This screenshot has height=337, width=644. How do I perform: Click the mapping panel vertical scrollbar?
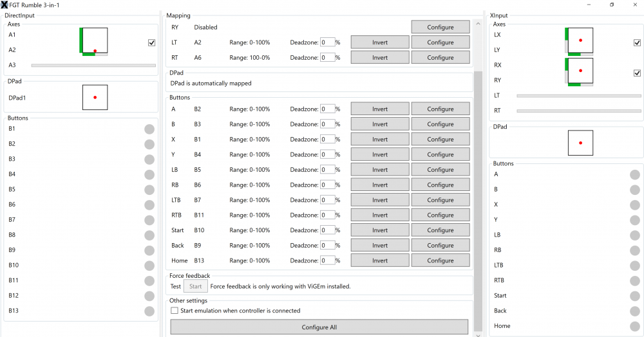(x=477, y=193)
